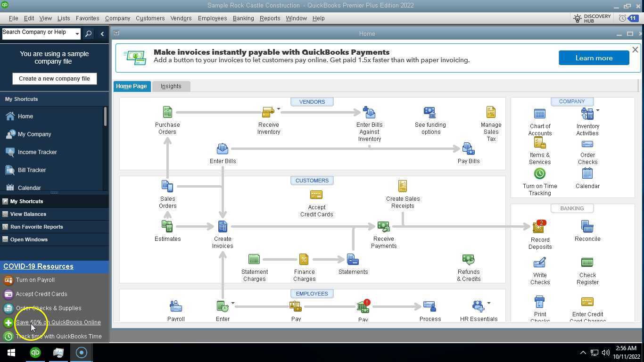Screen dimensions: 644x362
Task: Open Pay Bills icon
Action: (468, 149)
